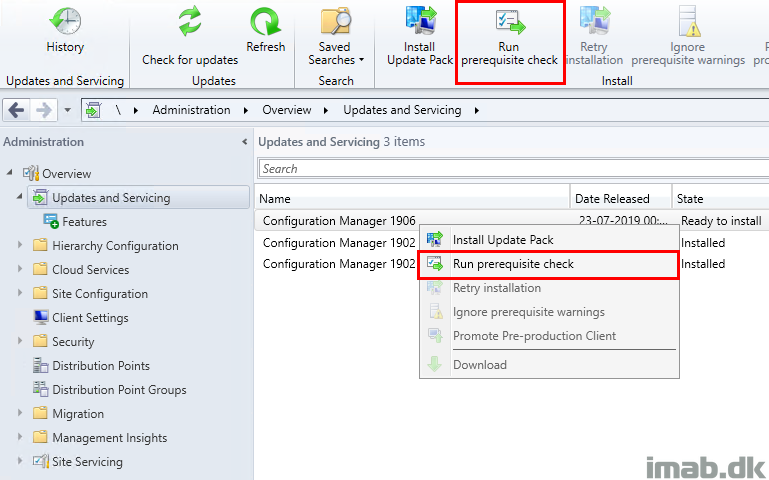
Task: Open Distribution Point Groups in the tree
Action: tap(119, 390)
